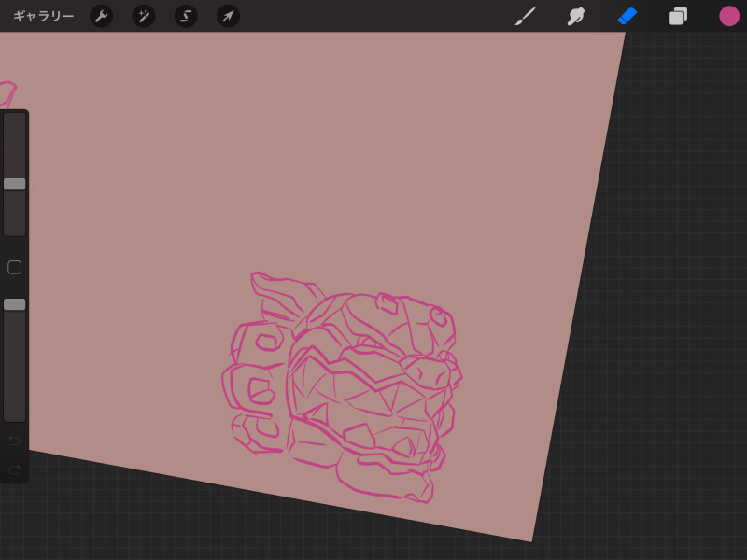
Task: Open the Layers panel
Action: click(678, 16)
